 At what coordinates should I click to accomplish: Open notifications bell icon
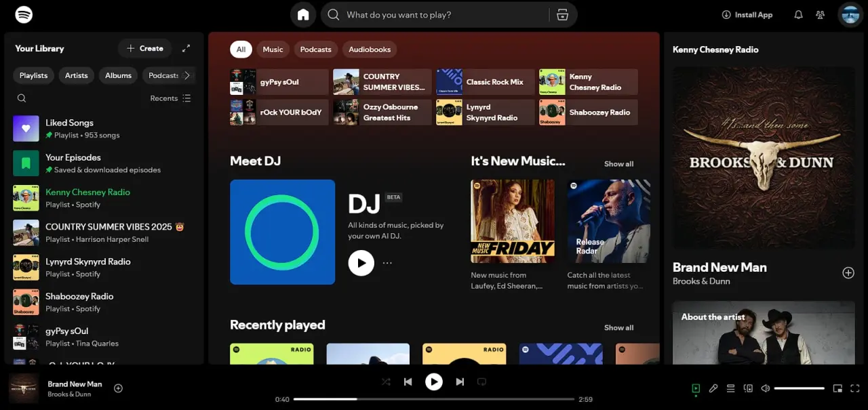(798, 14)
